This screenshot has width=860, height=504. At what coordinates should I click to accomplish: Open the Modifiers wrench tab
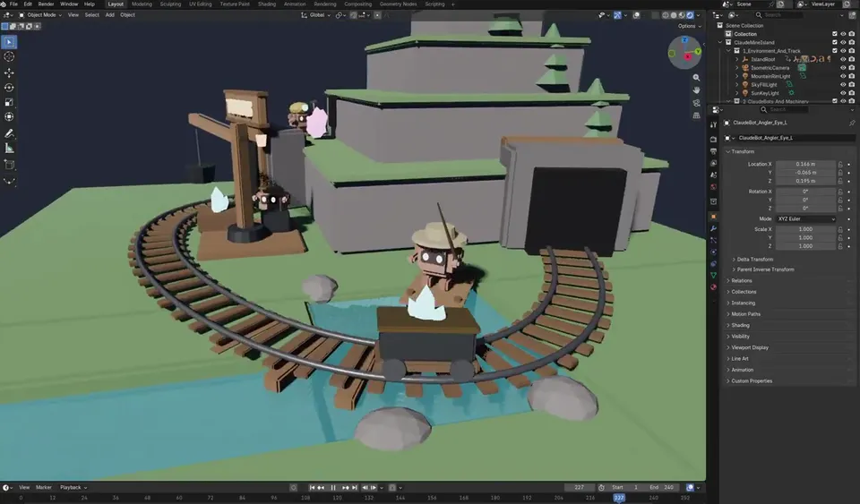click(x=714, y=228)
